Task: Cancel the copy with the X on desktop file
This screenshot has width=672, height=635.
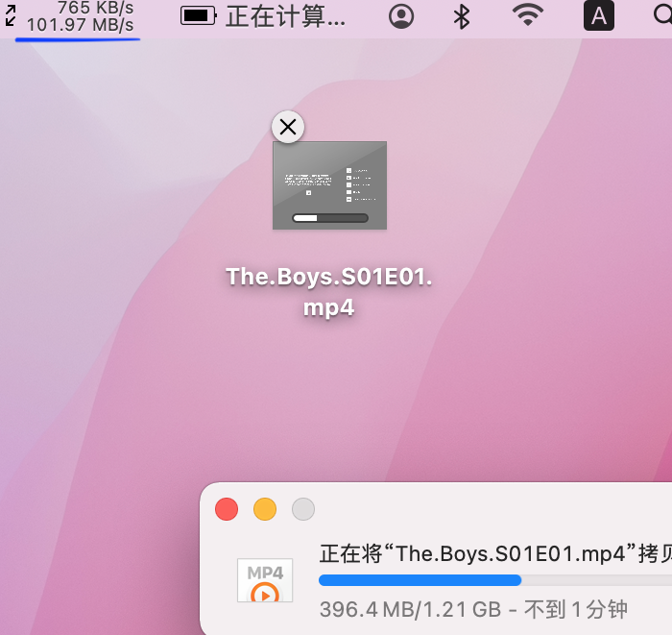Action: pyautogui.click(x=288, y=127)
